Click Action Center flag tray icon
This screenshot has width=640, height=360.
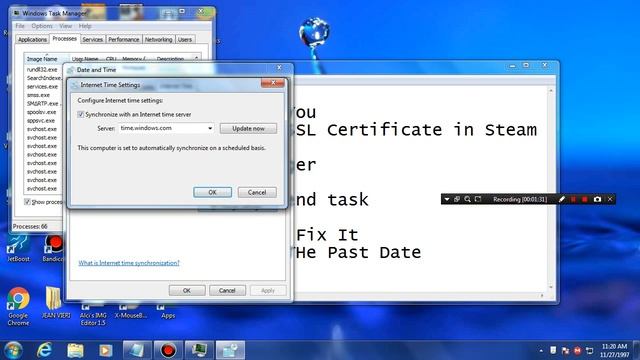[565, 351]
